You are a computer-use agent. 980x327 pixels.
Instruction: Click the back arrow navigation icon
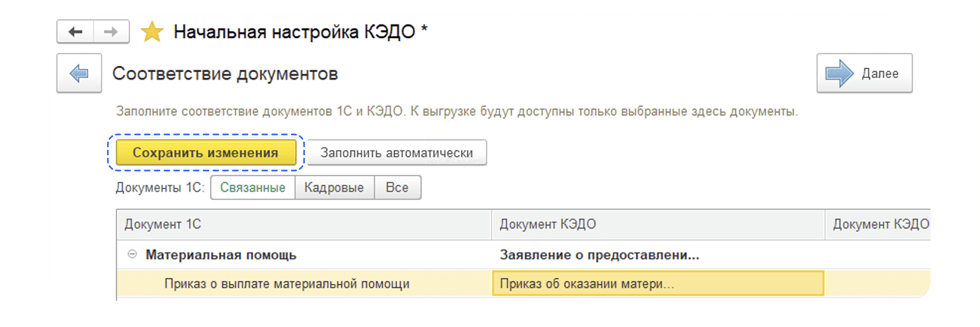pyautogui.click(x=75, y=32)
